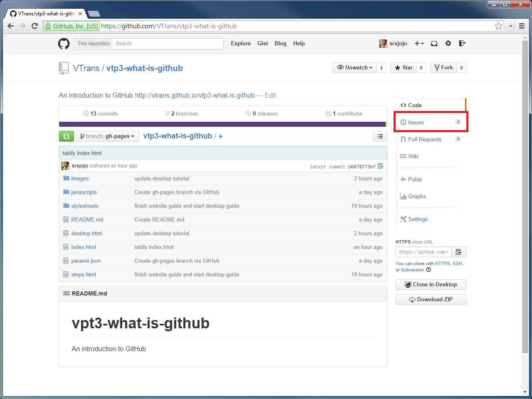The height and width of the screenshot is (399, 532).
Task: View the 13 commits
Action: (x=101, y=113)
